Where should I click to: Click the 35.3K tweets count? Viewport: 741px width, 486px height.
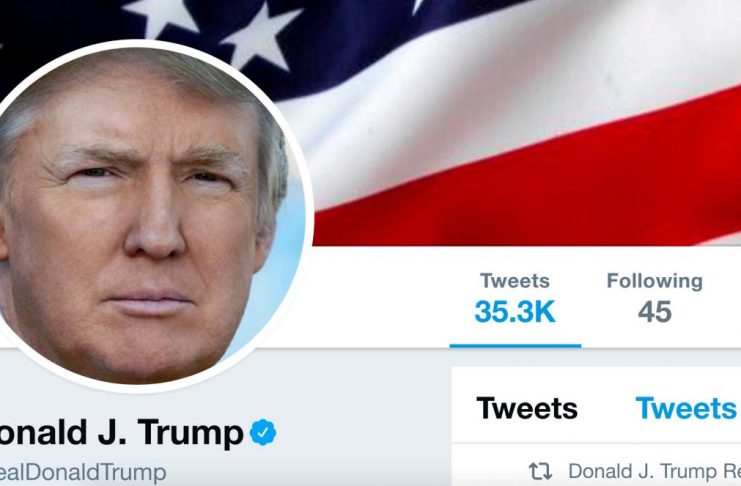pos(515,312)
